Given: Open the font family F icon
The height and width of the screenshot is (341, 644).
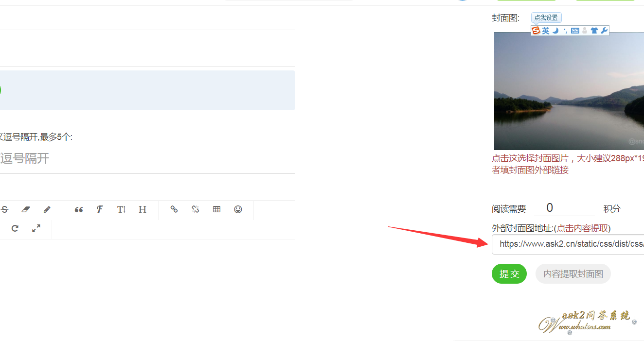Looking at the screenshot, I should [x=100, y=209].
